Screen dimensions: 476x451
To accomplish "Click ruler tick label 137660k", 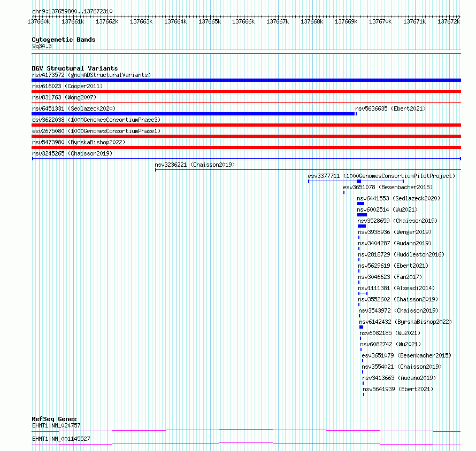I will [x=39, y=22].
